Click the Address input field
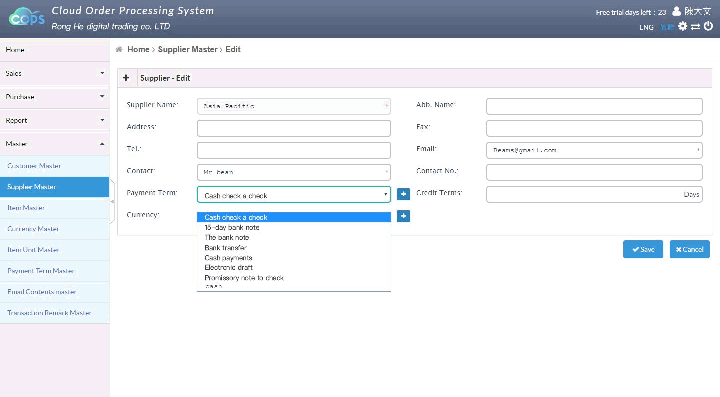 (294, 128)
